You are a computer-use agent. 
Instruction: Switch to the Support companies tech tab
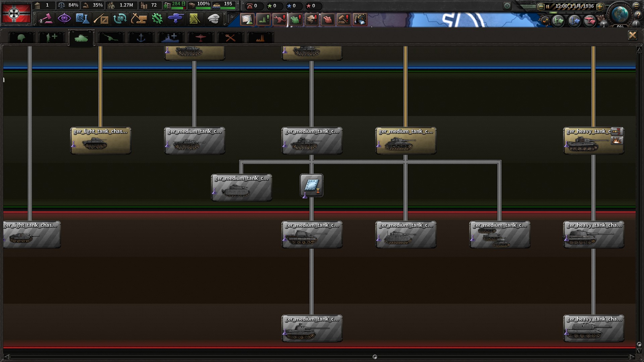51,38
